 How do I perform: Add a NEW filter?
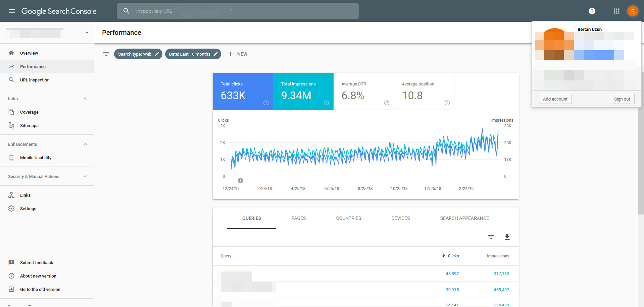(x=238, y=54)
